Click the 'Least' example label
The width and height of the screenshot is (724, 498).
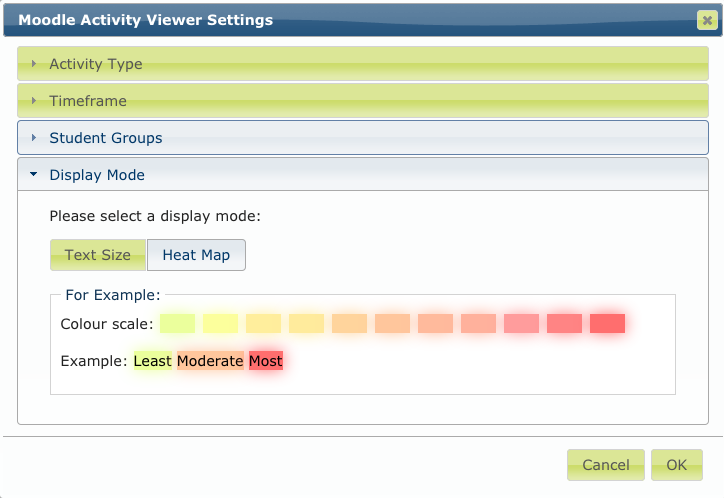[152, 361]
